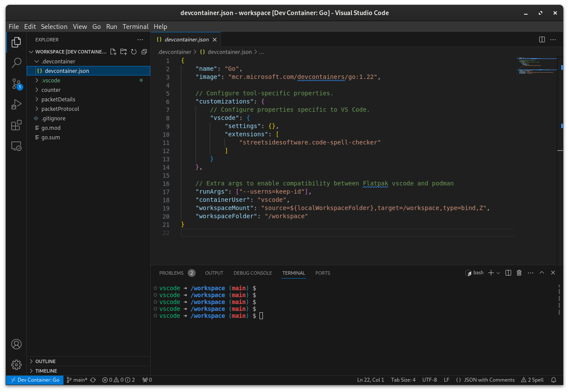The width and height of the screenshot is (569, 392).
Task: Click LF end-of-line indicator
Action: click(446, 380)
